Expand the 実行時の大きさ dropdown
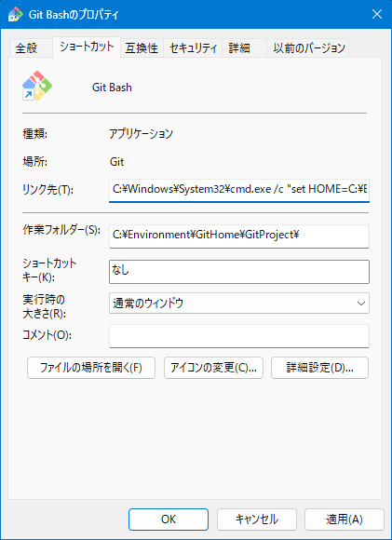This screenshot has width=392, height=540. 239,304
